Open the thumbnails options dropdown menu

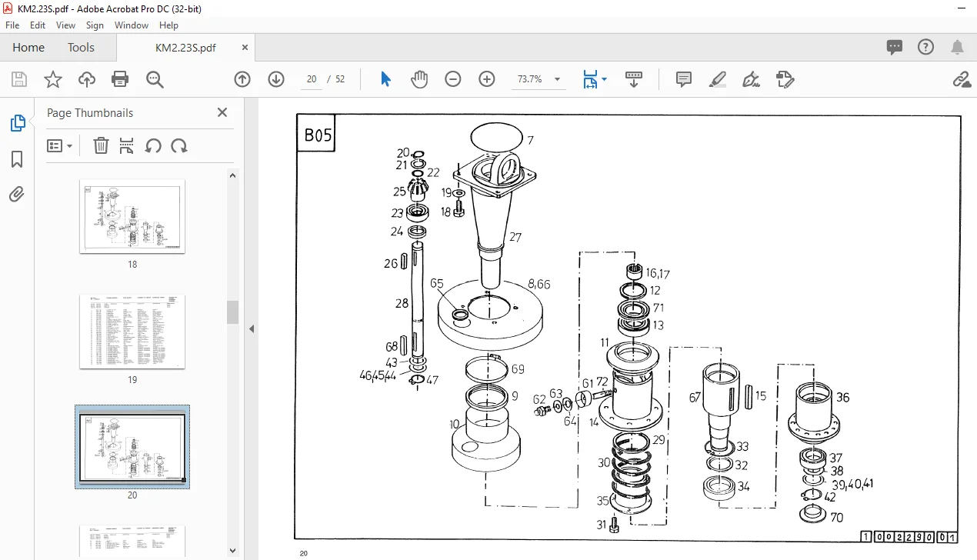coord(60,145)
